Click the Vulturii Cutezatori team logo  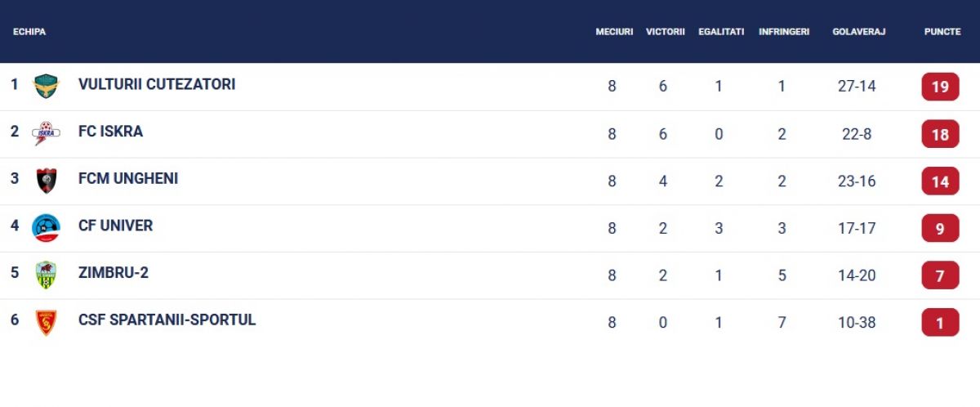click(x=46, y=86)
